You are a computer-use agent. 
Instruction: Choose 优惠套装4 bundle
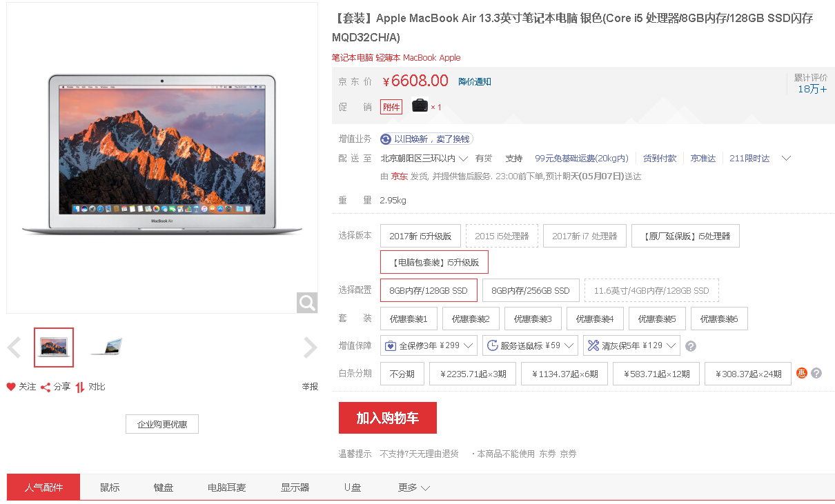(x=595, y=319)
